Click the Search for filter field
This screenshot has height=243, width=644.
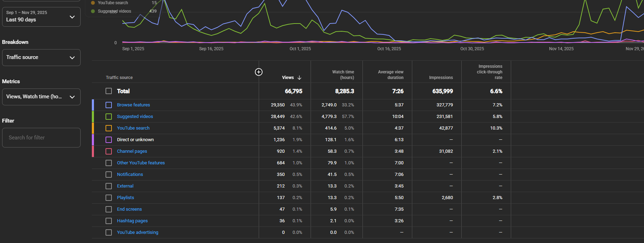41,138
